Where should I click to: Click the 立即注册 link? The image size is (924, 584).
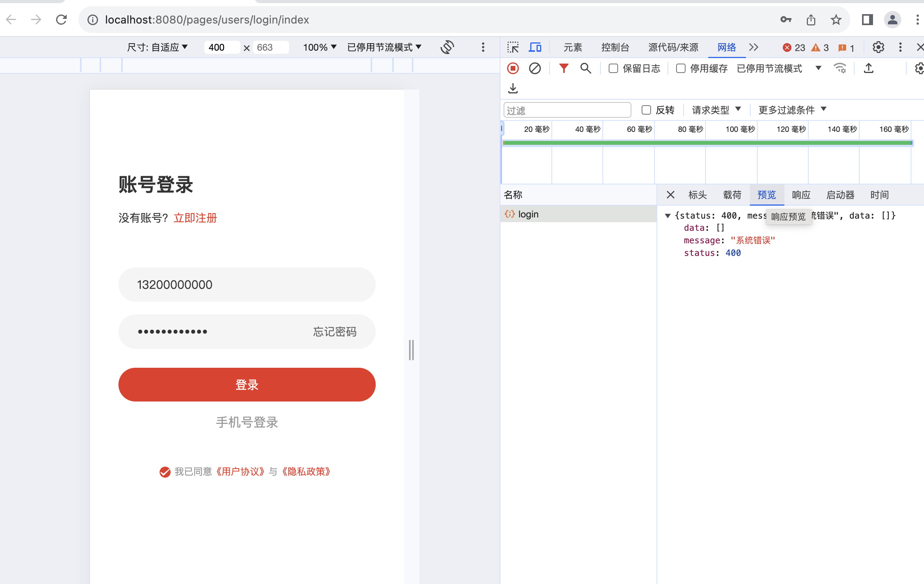tap(195, 218)
